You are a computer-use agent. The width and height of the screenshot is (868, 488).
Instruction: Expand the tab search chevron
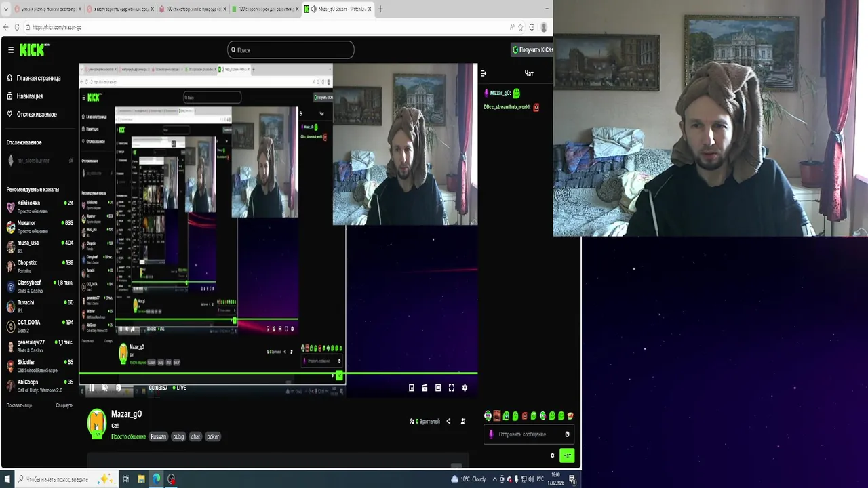pos(6,9)
